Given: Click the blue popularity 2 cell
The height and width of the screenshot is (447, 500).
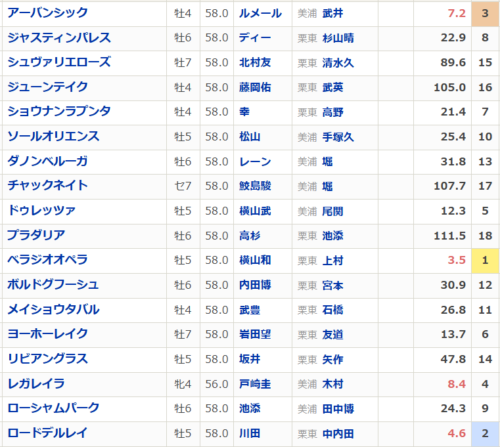Looking at the screenshot, I should pos(485,433).
